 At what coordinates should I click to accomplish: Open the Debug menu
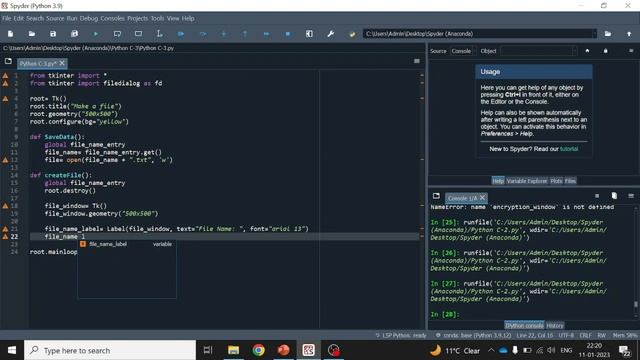[89, 18]
